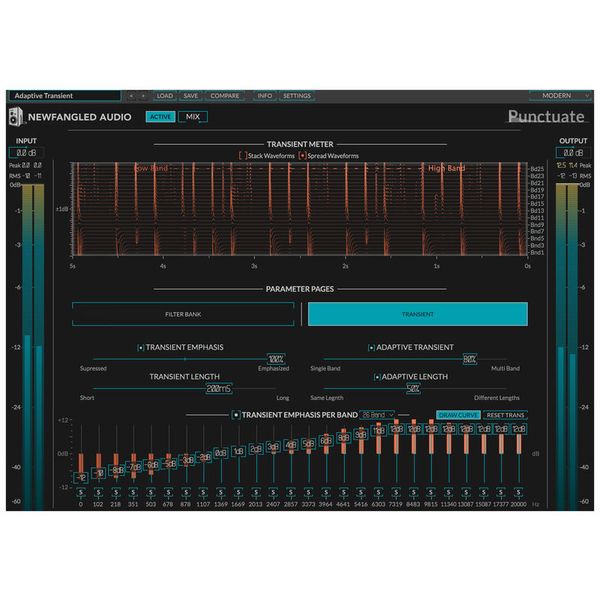This screenshot has height=600, width=600.
Task: Solo the 11340 Hz band
Action: tap(448, 492)
